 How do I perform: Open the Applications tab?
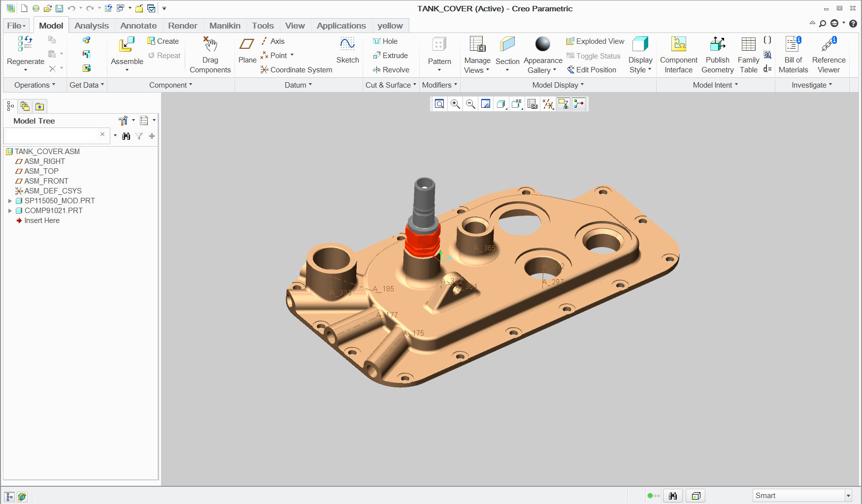[341, 26]
